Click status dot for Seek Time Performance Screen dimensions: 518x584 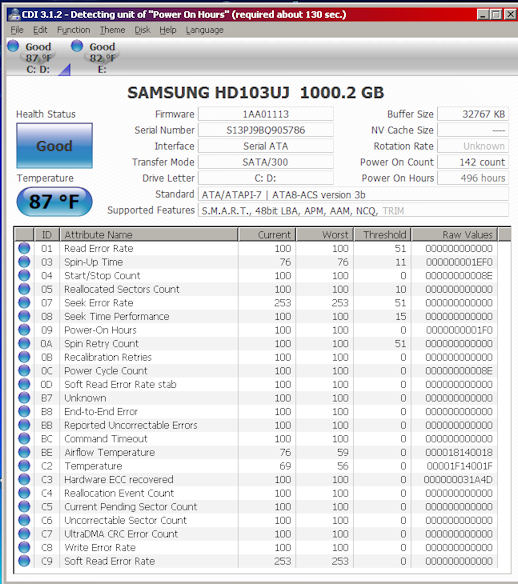24,316
